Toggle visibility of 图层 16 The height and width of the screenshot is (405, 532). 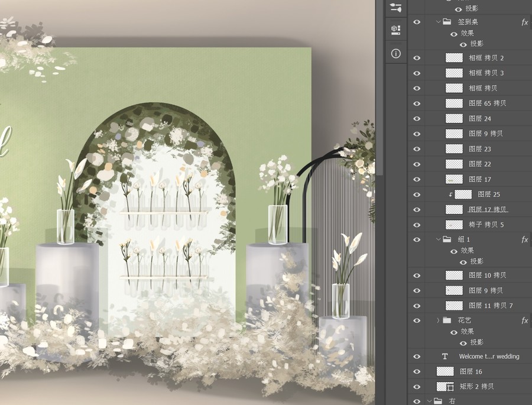[417, 372]
